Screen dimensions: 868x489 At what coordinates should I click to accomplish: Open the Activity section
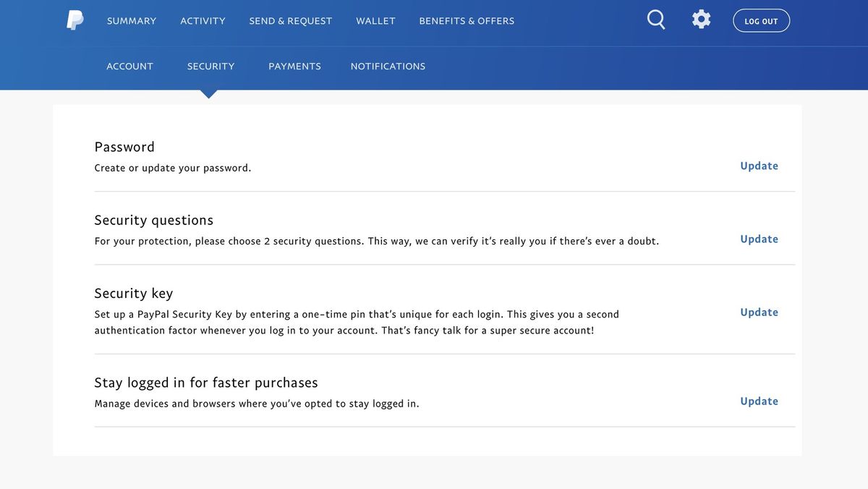203,21
